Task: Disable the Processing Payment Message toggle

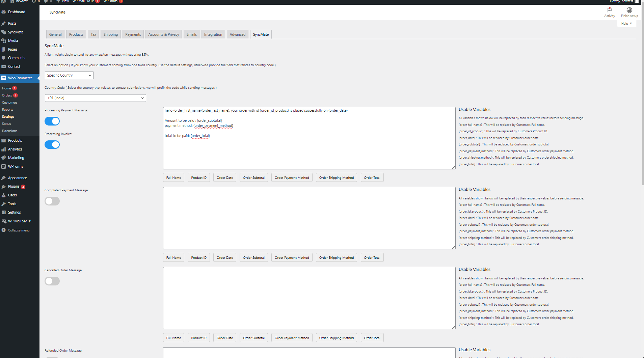Action: (52, 121)
